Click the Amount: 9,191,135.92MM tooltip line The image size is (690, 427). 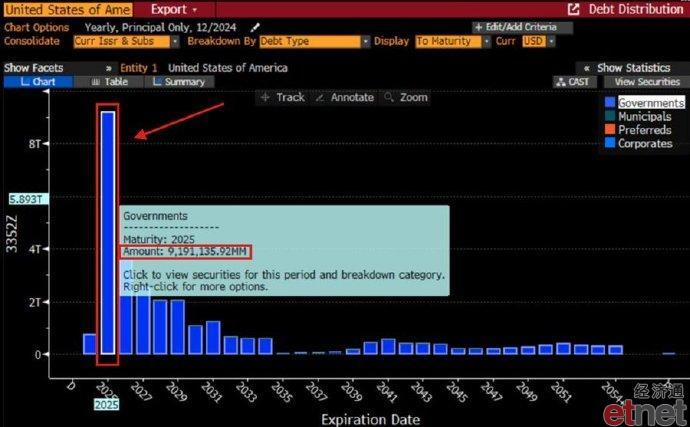click(x=185, y=252)
